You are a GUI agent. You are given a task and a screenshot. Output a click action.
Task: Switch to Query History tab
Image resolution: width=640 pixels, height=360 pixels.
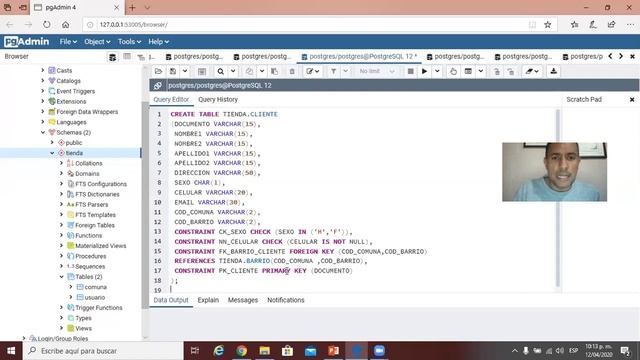coord(218,100)
